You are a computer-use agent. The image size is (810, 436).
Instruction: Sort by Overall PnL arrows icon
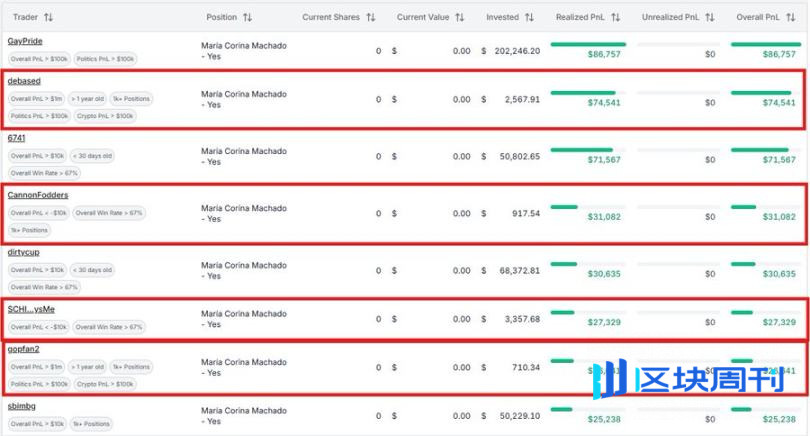[792, 18]
